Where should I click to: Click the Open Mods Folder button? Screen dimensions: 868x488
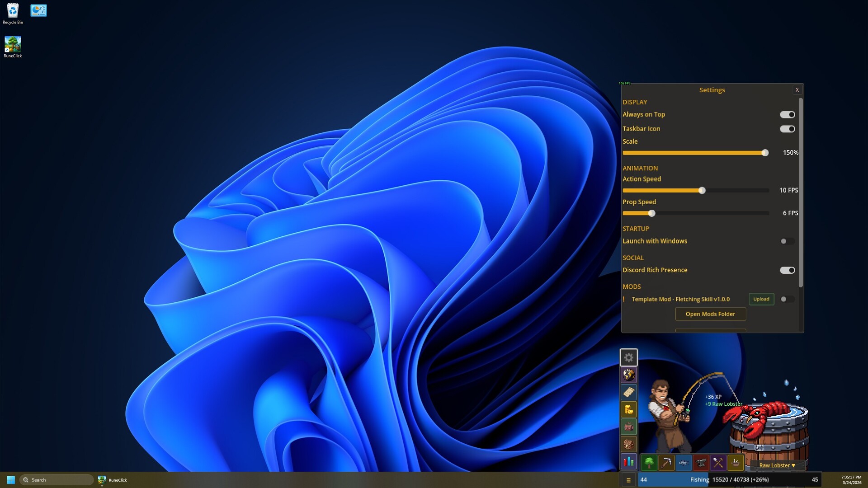tap(710, 314)
